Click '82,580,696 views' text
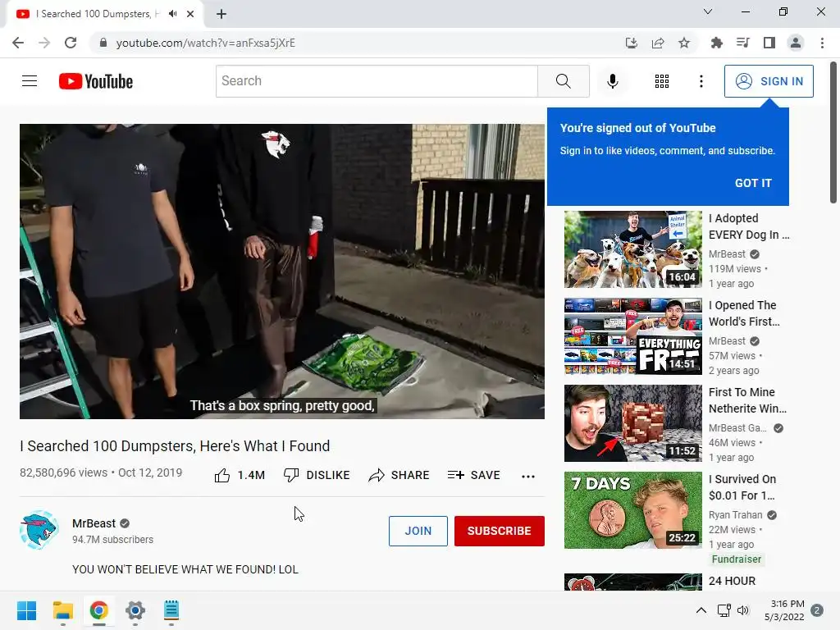The height and width of the screenshot is (630, 840). [x=63, y=472]
